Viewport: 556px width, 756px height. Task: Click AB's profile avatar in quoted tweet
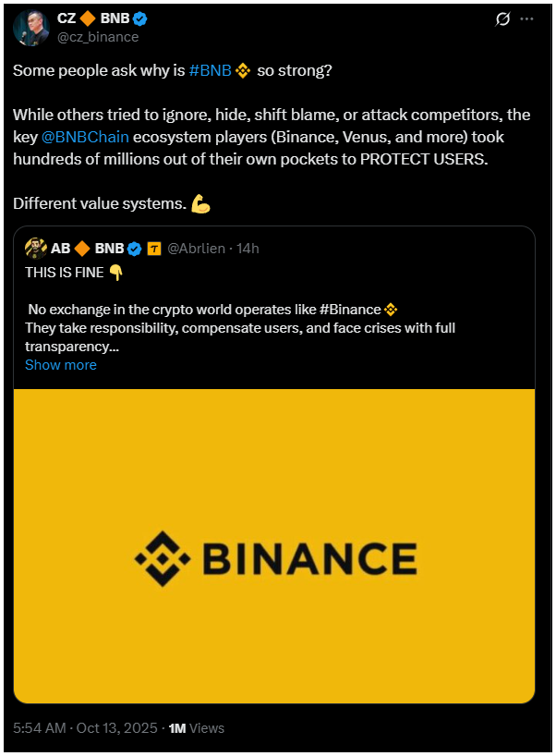point(37,248)
